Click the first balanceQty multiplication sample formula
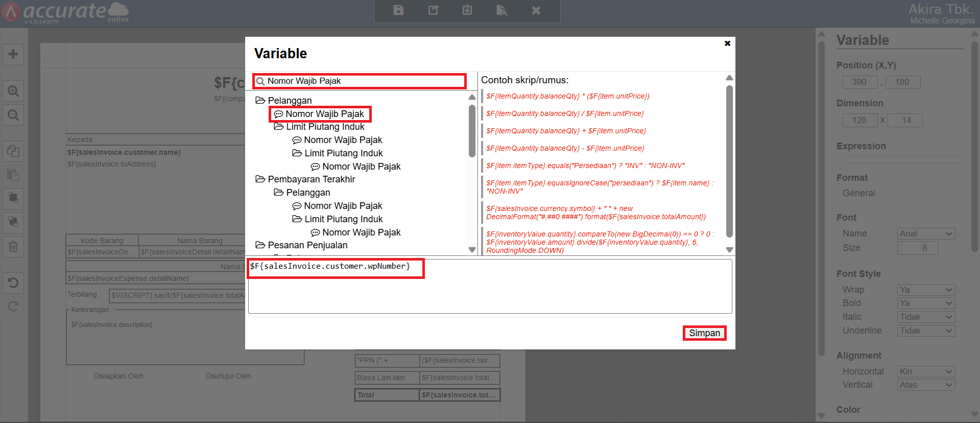 [567, 96]
